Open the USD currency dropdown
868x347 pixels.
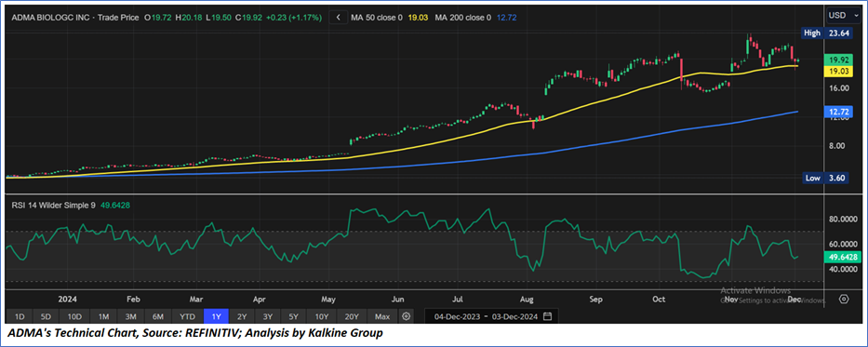(844, 16)
